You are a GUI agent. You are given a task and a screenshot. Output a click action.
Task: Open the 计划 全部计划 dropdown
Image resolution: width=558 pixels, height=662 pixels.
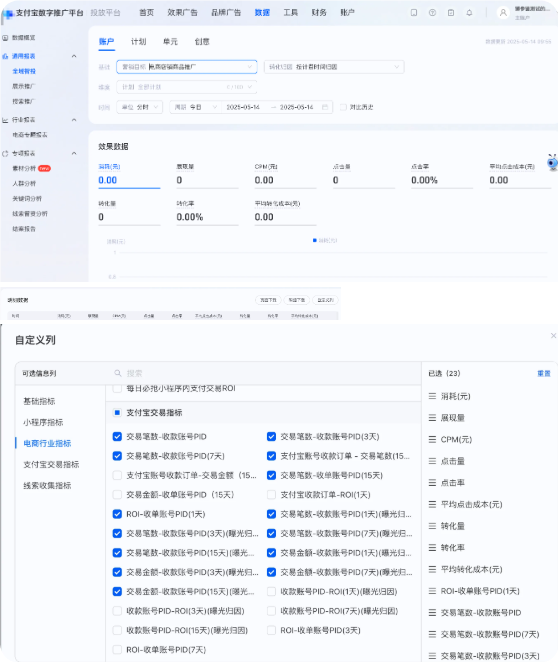tap(187, 87)
